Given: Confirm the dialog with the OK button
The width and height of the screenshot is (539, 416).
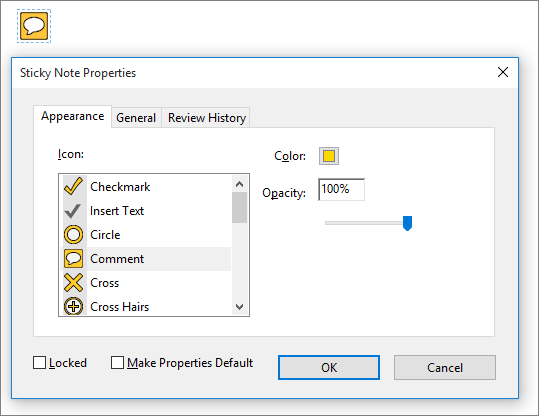Looking at the screenshot, I should [x=329, y=368].
